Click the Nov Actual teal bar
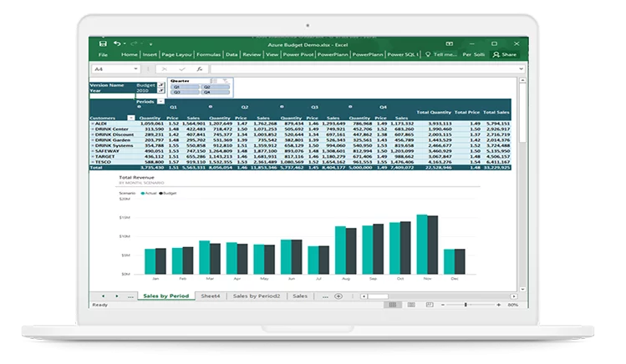Screen dimensions: 626x364 (x=422, y=245)
